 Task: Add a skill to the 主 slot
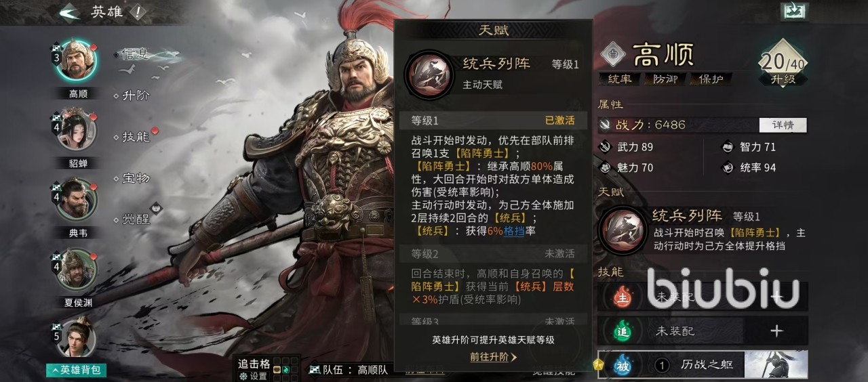[x=776, y=296]
